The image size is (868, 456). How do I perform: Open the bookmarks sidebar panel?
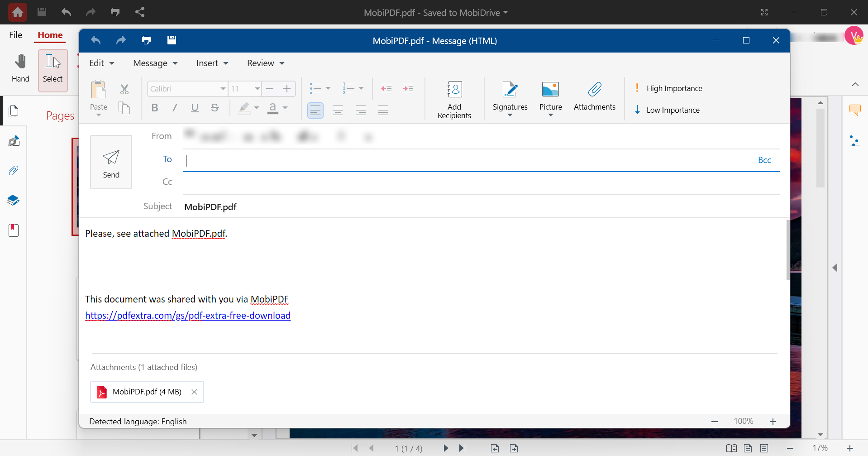[x=14, y=230]
